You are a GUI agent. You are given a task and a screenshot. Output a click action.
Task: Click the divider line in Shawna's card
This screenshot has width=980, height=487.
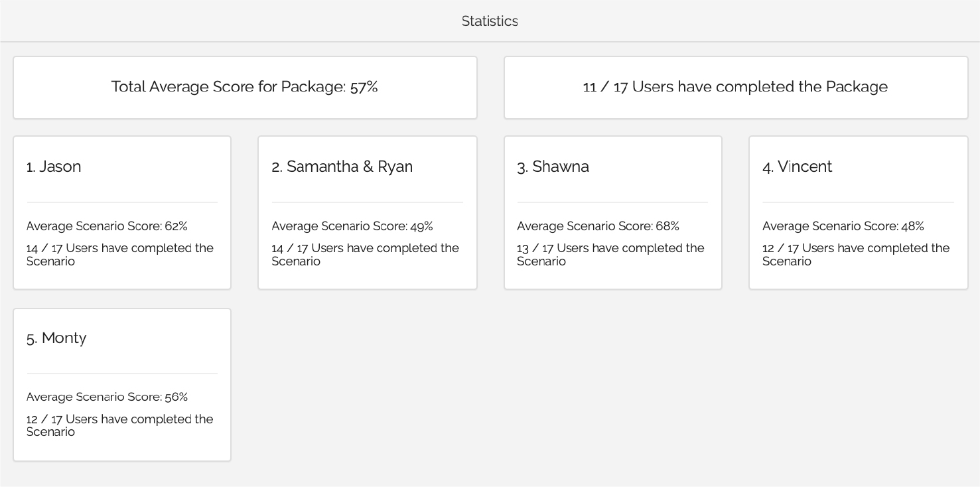click(612, 202)
